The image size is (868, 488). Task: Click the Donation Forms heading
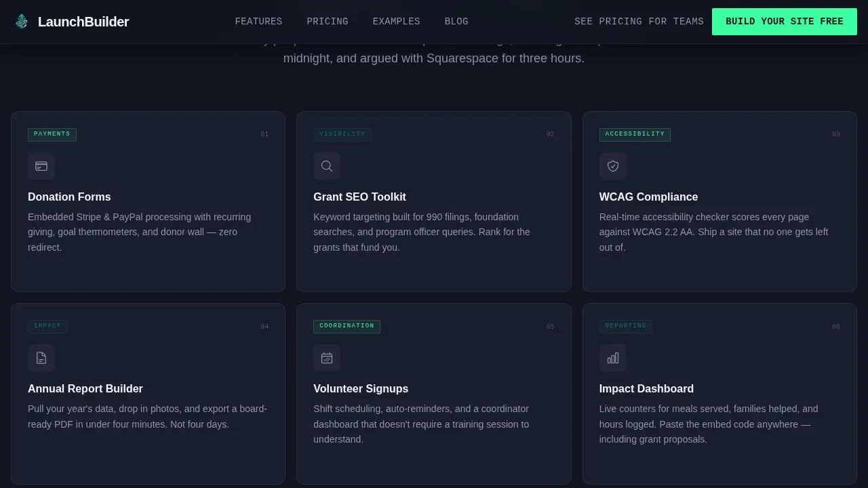69,197
